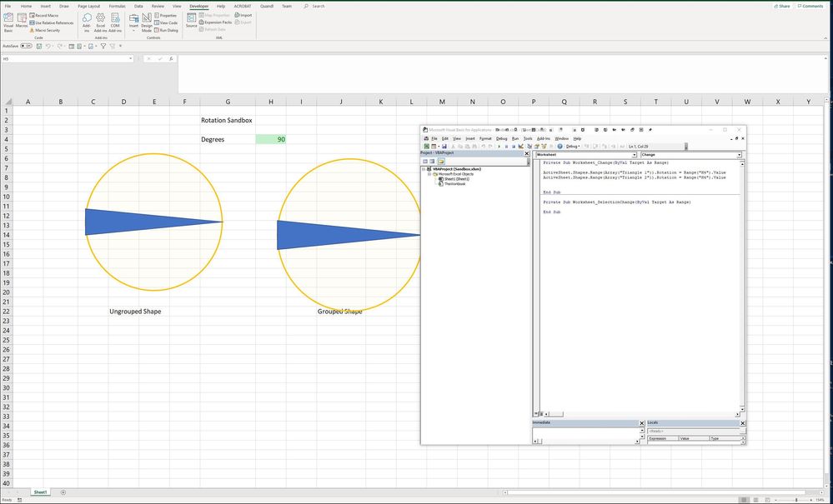Screen dimensions: 833x504
Task: Select Sheet1 (Sheet1) in project tree
Action: point(453,179)
